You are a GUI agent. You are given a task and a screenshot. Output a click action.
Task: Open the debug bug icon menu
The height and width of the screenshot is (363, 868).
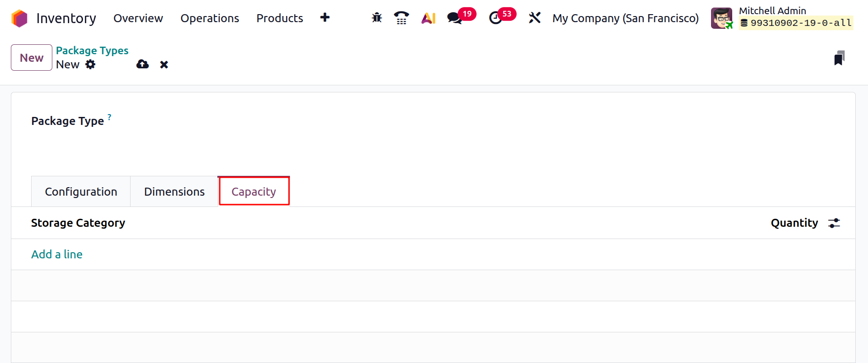(x=377, y=18)
